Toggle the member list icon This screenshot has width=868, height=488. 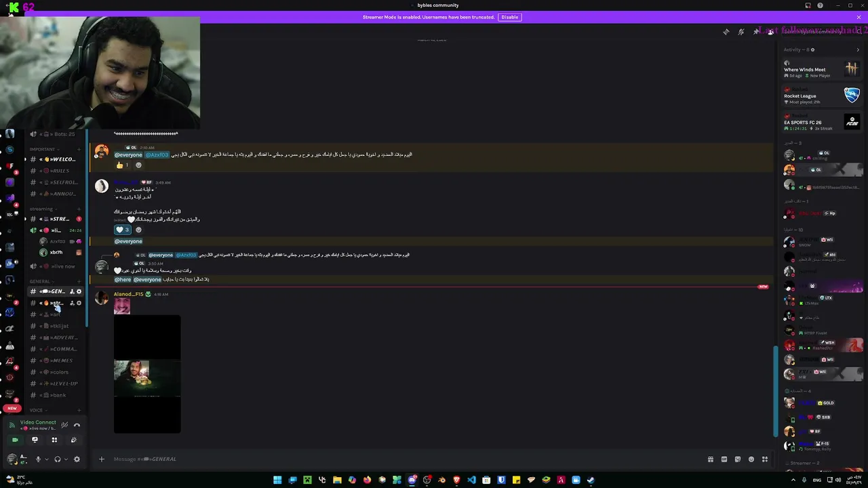[x=771, y=32]
